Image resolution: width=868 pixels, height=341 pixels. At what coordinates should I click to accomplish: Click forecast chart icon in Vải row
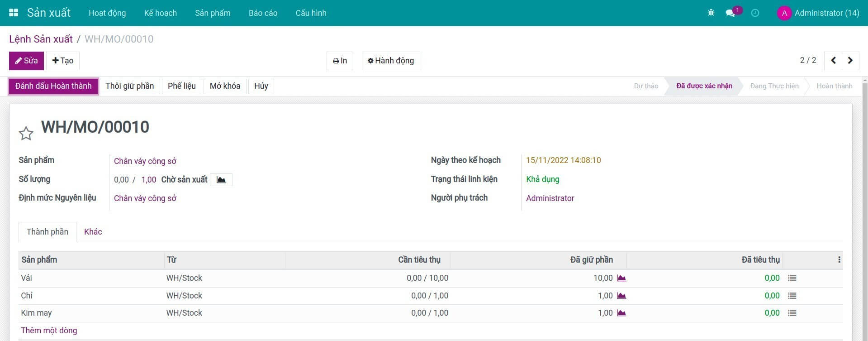(x=621, y=278)
